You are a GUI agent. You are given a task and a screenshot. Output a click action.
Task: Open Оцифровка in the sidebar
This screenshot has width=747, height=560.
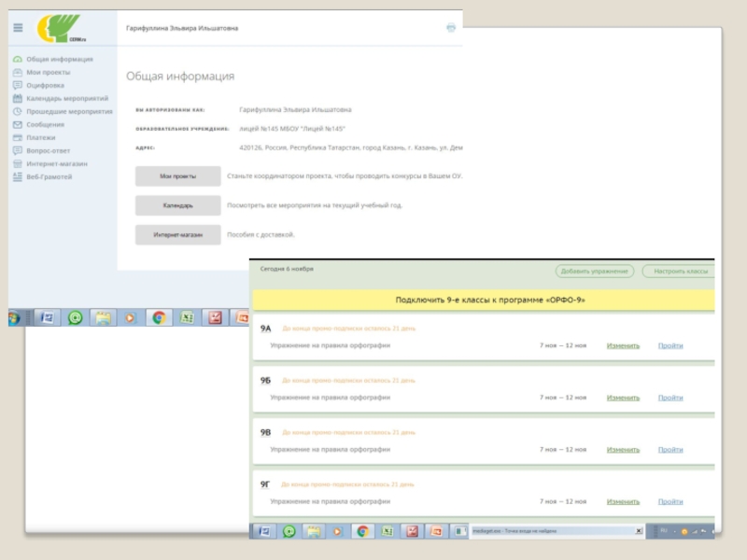45,85
